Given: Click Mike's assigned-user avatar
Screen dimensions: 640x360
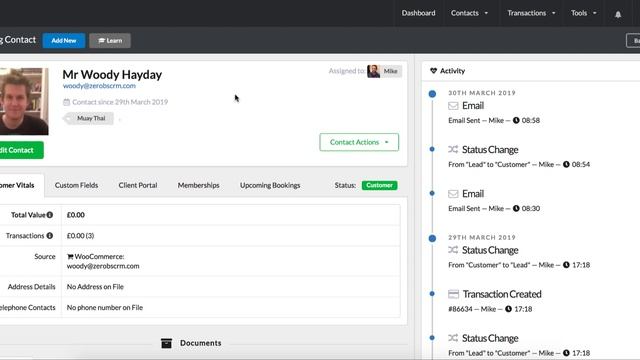Looking at the screenshot, I should point(373,71).
